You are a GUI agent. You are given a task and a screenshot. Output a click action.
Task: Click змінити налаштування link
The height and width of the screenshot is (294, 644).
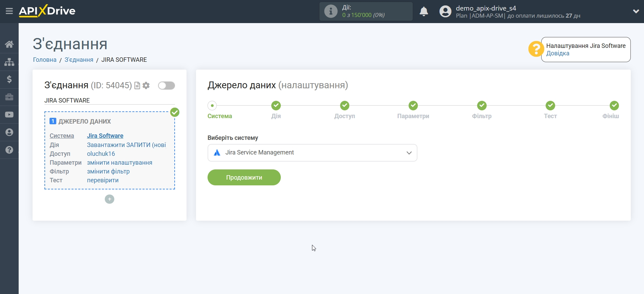[x=120, y=163]
